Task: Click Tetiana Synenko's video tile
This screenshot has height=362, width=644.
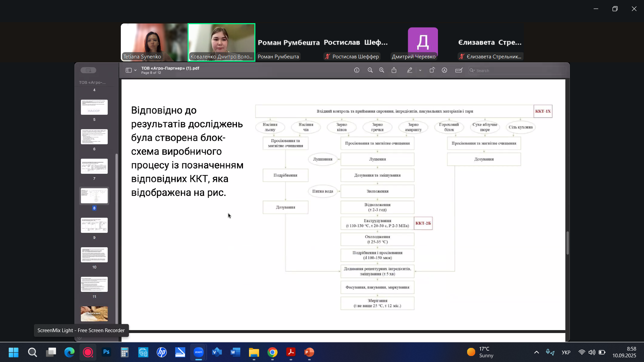Action: [154, 42]
